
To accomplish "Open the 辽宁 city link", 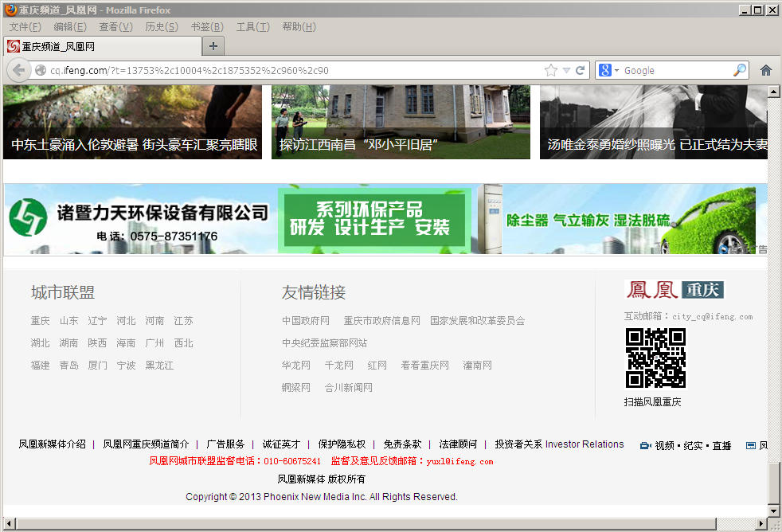I will (97, 321).
